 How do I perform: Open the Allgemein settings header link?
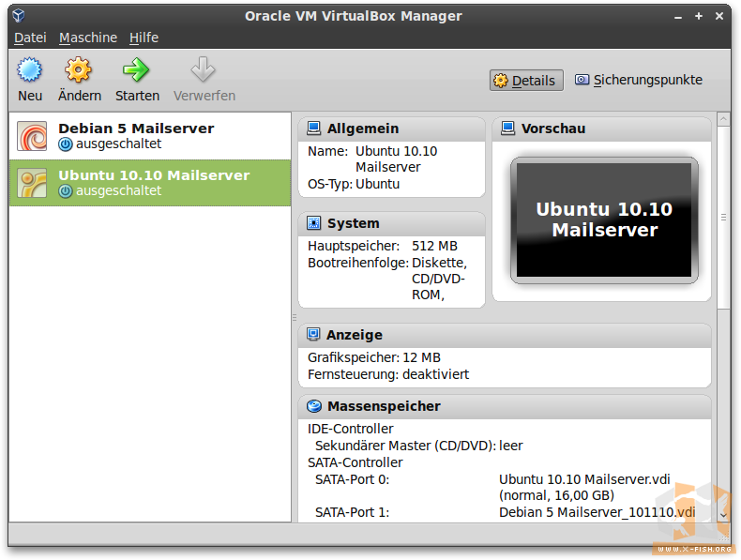click(363, 129)
